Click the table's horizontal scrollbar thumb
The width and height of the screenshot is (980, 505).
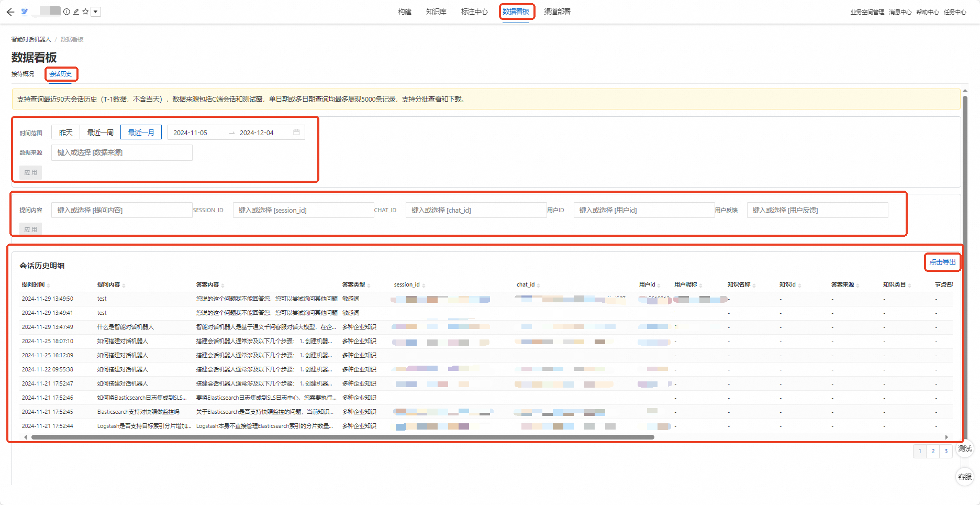(x=343, y=437)
